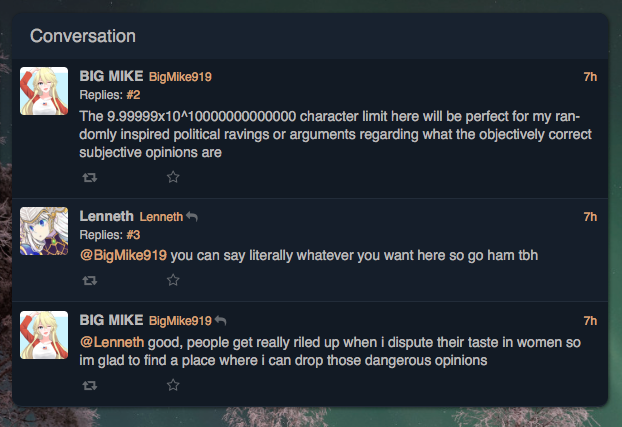
Task: Click the 7h timestamp on Lenneth's post
Action: pyautogui.click(x=590, y=216)
